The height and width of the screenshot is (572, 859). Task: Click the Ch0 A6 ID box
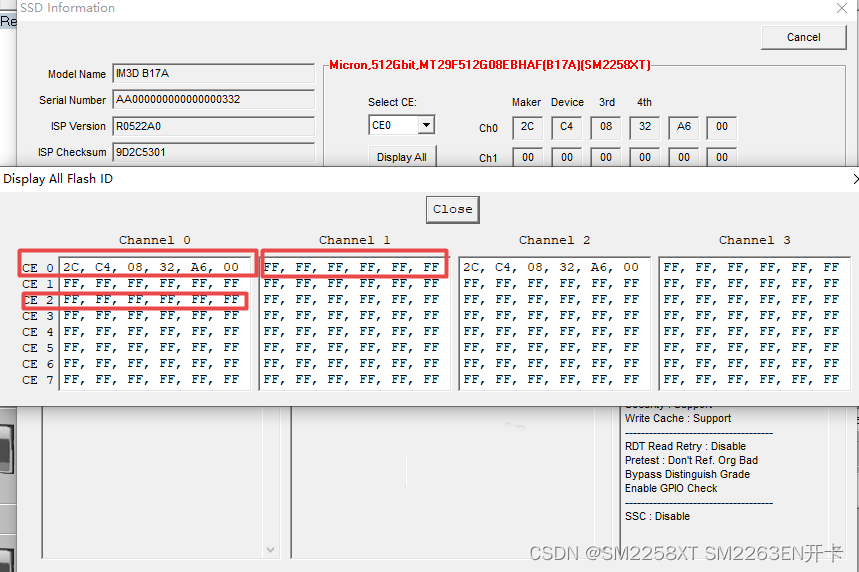pos(683,127)
